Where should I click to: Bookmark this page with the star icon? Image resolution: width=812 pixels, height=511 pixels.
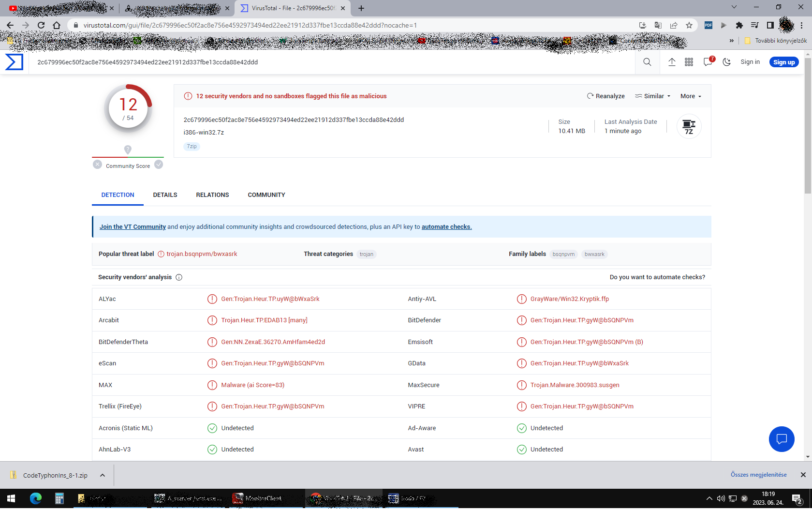click(689, 25)
